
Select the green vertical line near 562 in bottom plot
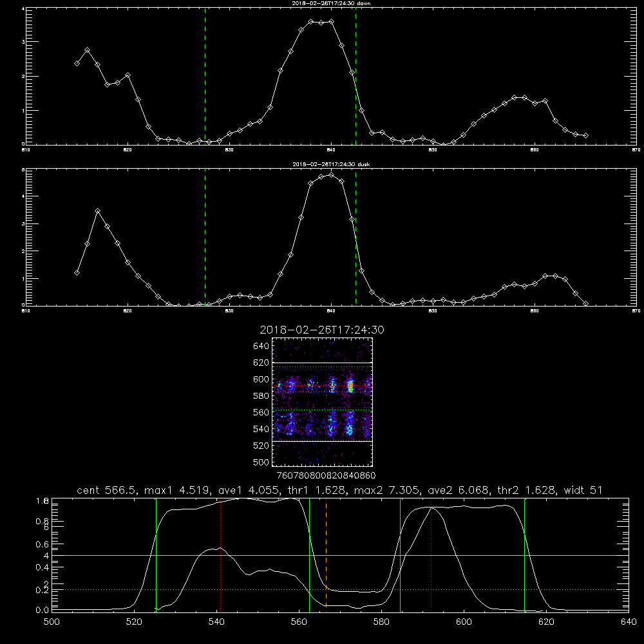click(x=309, y=554)
